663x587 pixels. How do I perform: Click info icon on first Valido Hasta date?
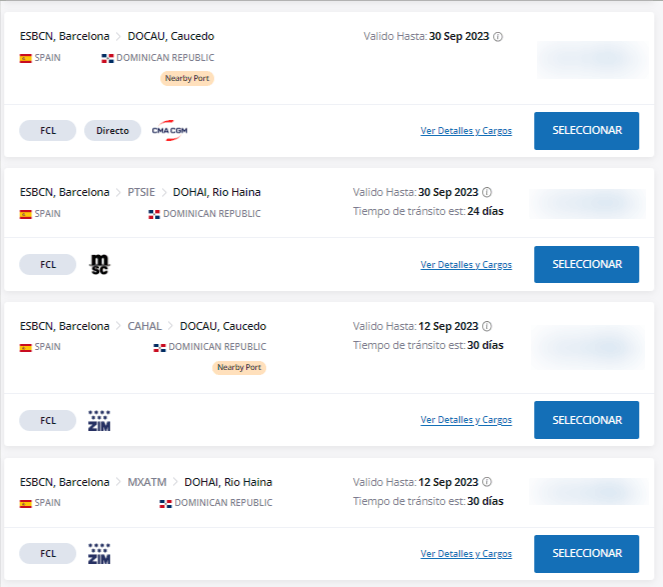[x=498, y=37]
